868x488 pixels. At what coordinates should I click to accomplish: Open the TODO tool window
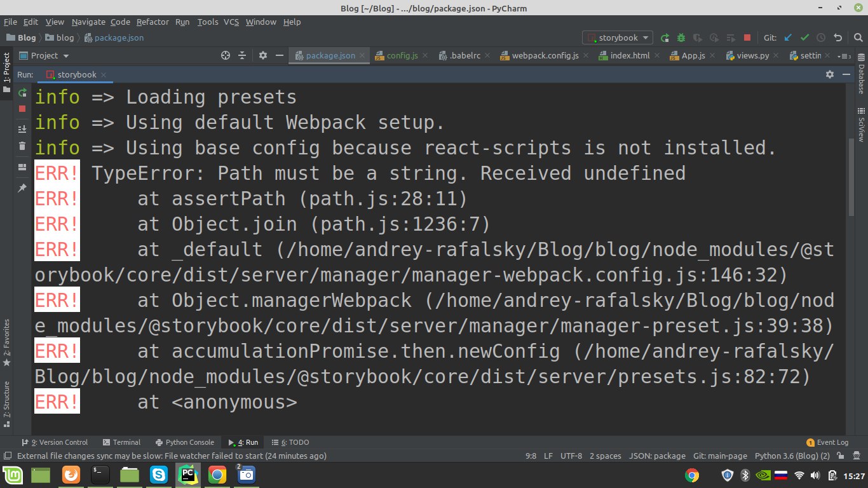[290, 442]
